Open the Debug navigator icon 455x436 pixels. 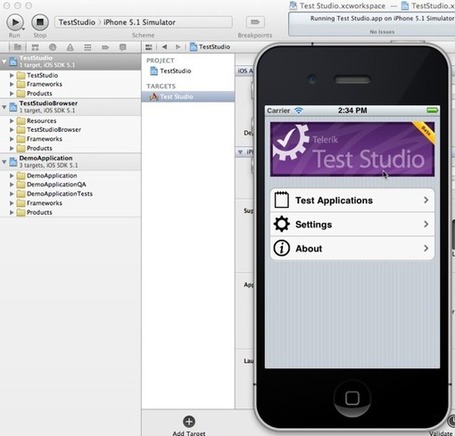88,47
